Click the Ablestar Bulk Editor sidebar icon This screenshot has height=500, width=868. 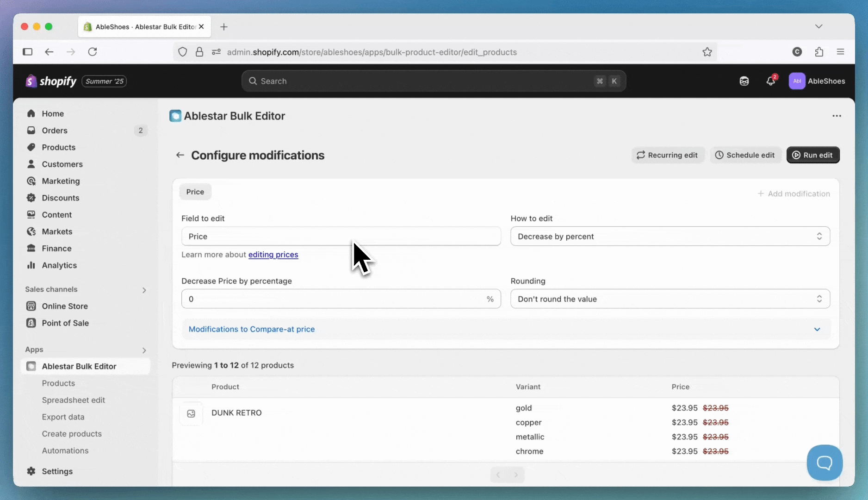(31, 366)
